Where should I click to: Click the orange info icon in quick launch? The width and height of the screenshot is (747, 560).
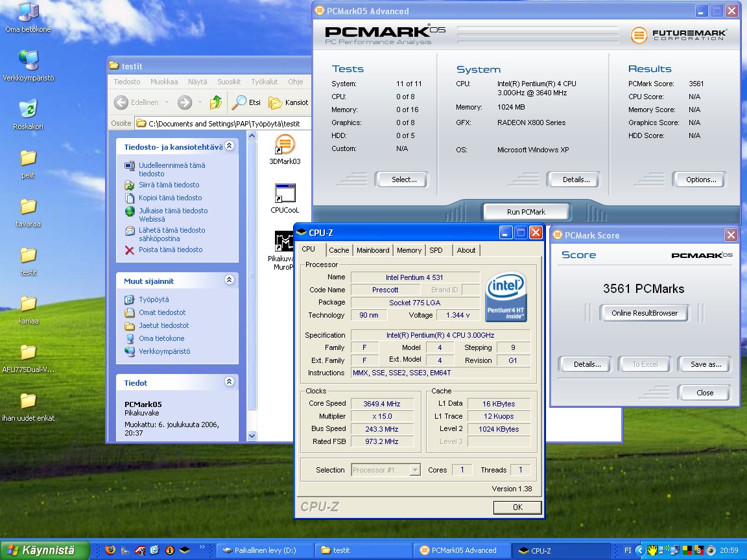170,550
